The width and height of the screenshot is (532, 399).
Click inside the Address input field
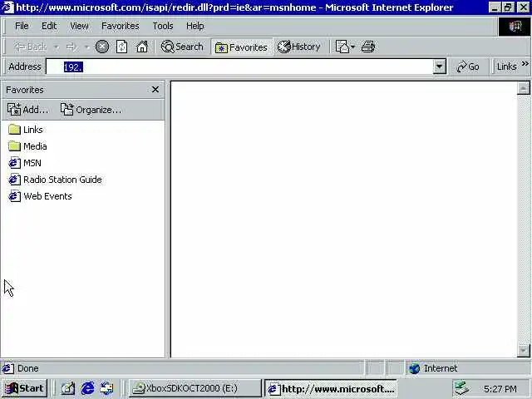tap(239, 66)
